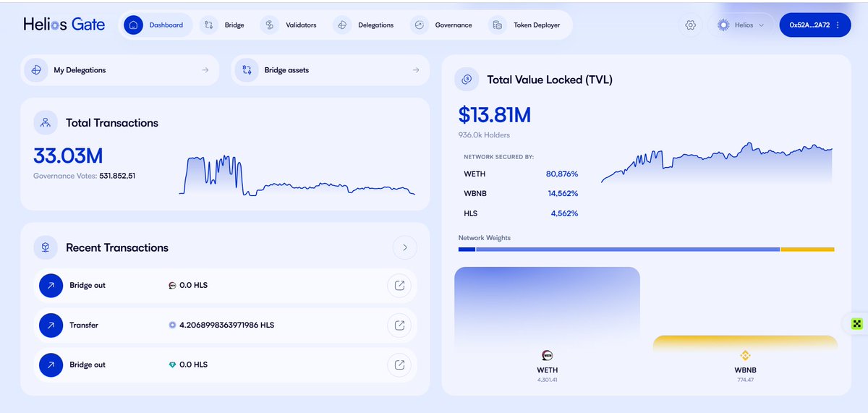The width and height of the screenshot is (868, 413).
Task: Click first Bridge out arrow icon
Action: point(51,286)
